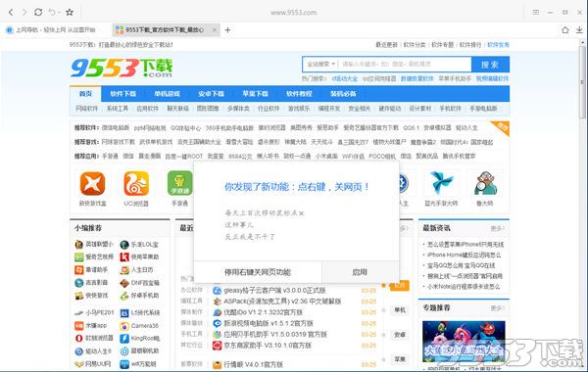Open the browser home page icon
Screen dimensions: 588x372
(x=565, y=30)
